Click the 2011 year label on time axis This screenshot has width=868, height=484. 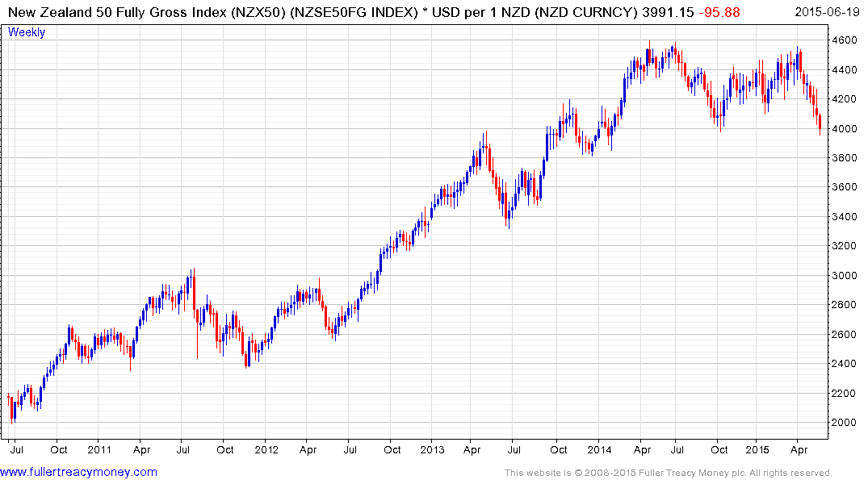coord(99,449)
